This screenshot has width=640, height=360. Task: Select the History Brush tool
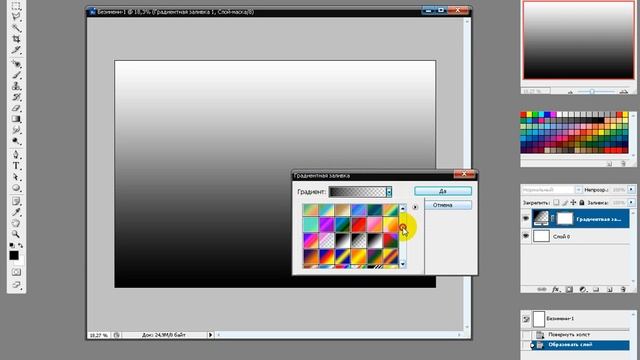click(16, 97)
